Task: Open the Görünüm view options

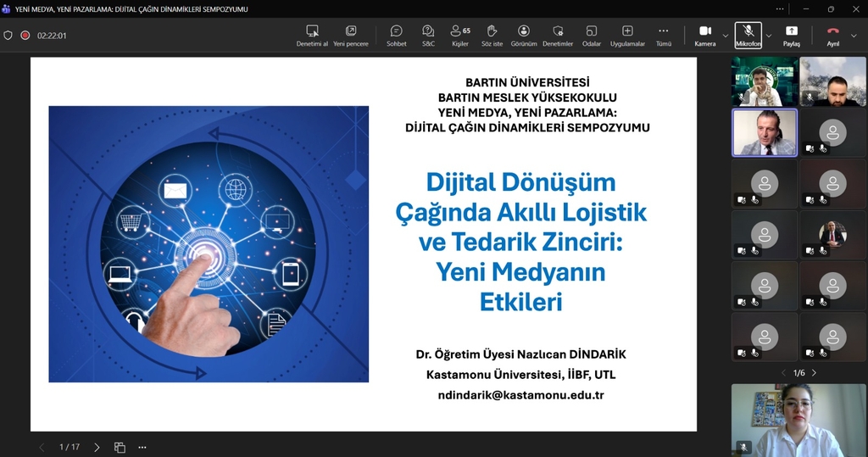Action: 524,35
